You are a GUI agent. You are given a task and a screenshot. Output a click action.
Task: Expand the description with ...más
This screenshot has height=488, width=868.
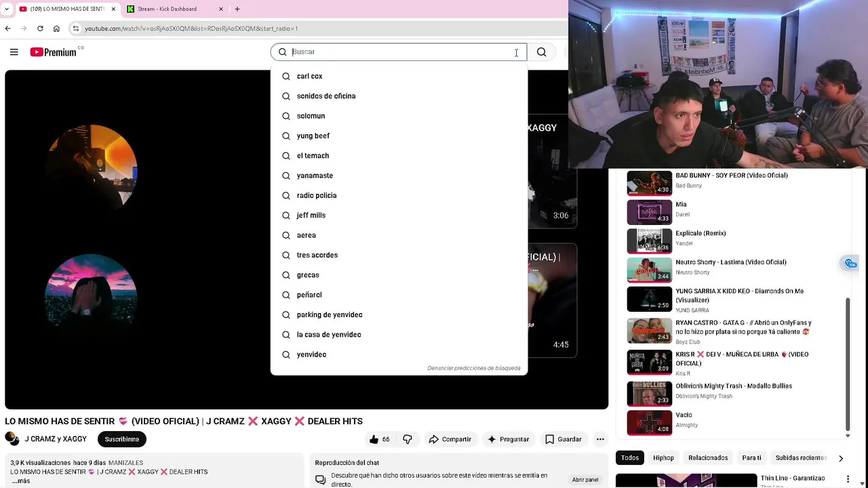pos(21,481)
